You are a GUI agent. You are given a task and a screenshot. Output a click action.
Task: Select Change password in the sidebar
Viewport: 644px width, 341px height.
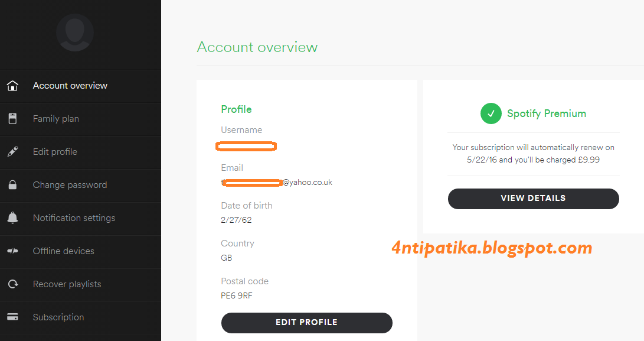click(x=70, y=185)
